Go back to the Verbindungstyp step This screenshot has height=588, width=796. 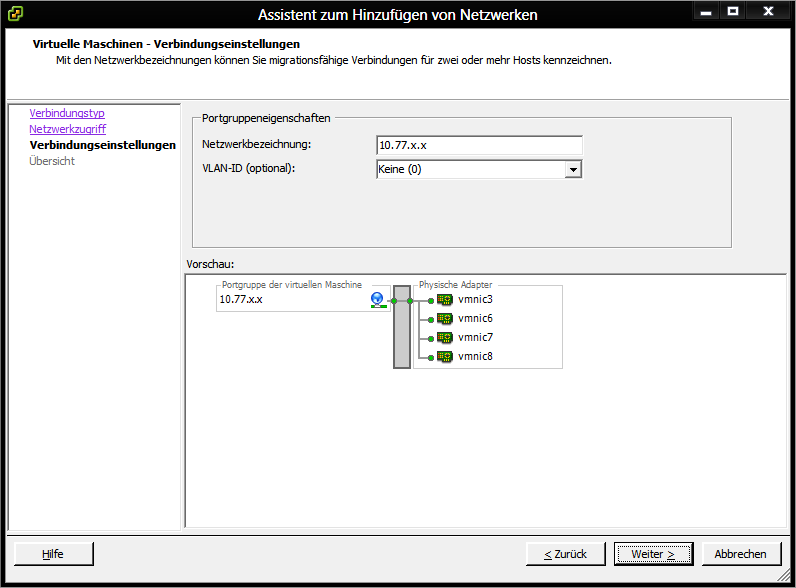coord(67,114)
